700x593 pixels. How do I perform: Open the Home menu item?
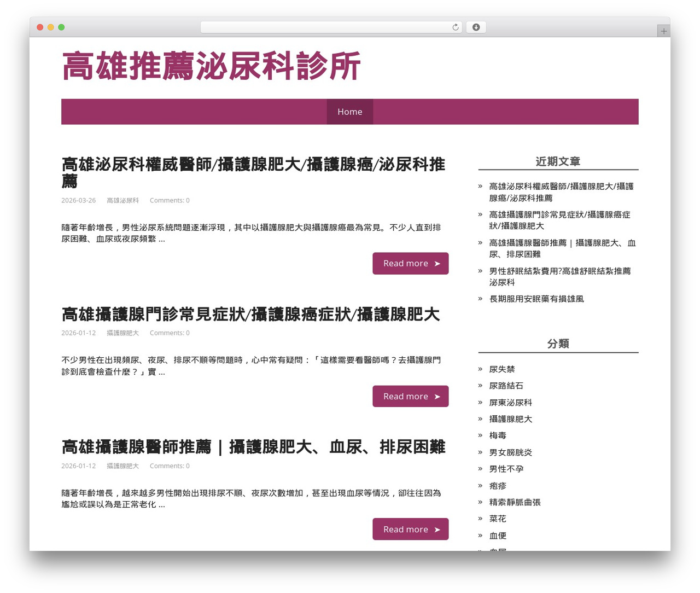pos(350,112)
